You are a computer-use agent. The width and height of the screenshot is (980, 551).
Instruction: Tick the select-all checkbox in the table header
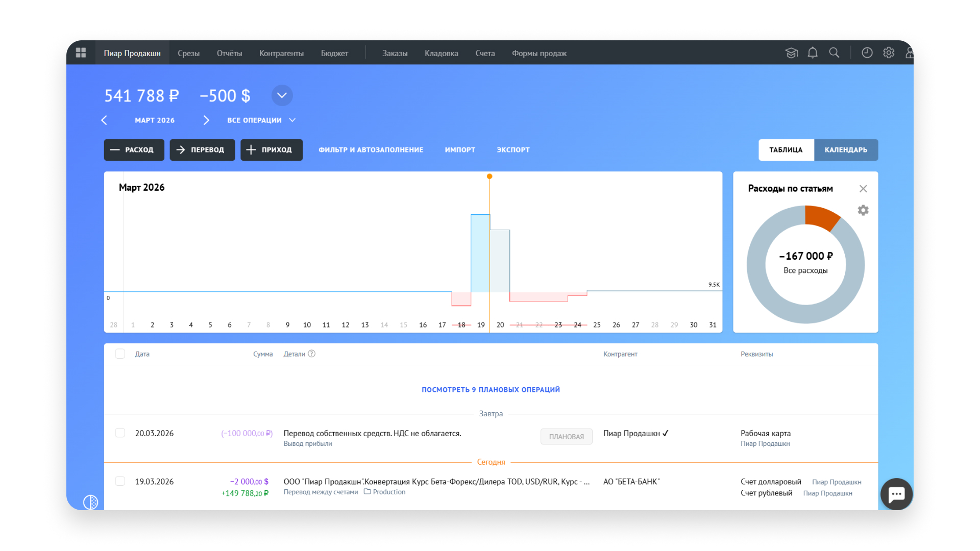click(x=120, y=354)
